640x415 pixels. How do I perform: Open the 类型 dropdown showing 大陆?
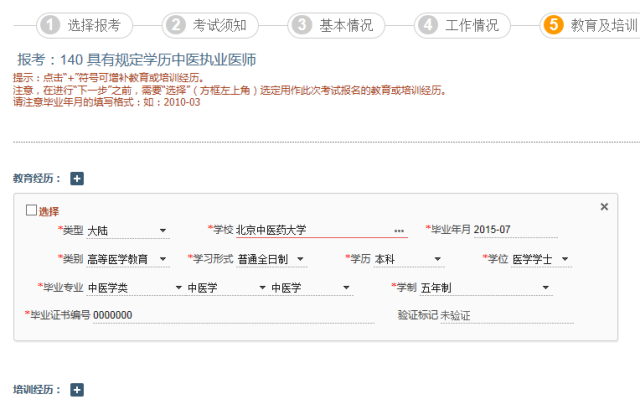(128, 231)
